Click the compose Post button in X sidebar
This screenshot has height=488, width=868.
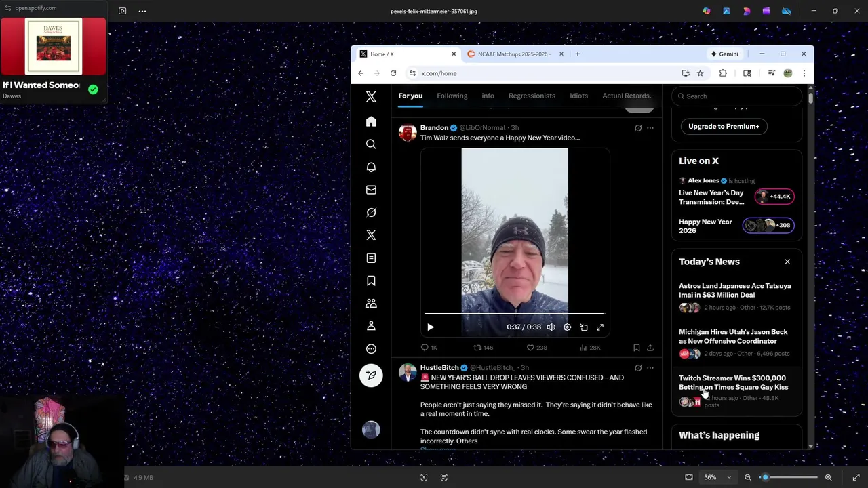[x=371, y=375]
